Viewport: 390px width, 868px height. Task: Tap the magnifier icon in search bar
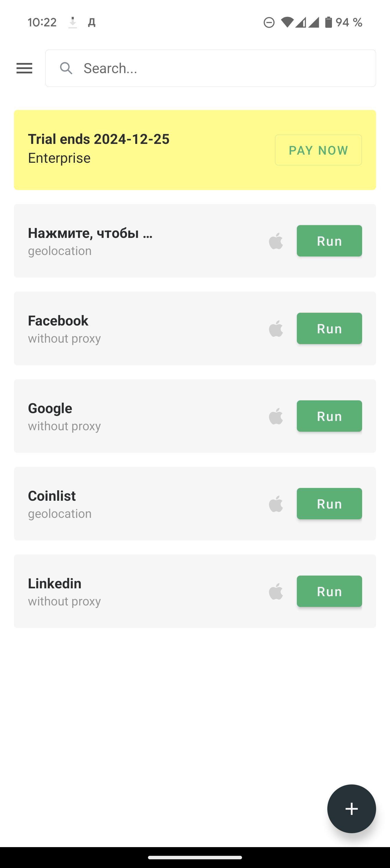pyautogui.click(x=66, y=68)
